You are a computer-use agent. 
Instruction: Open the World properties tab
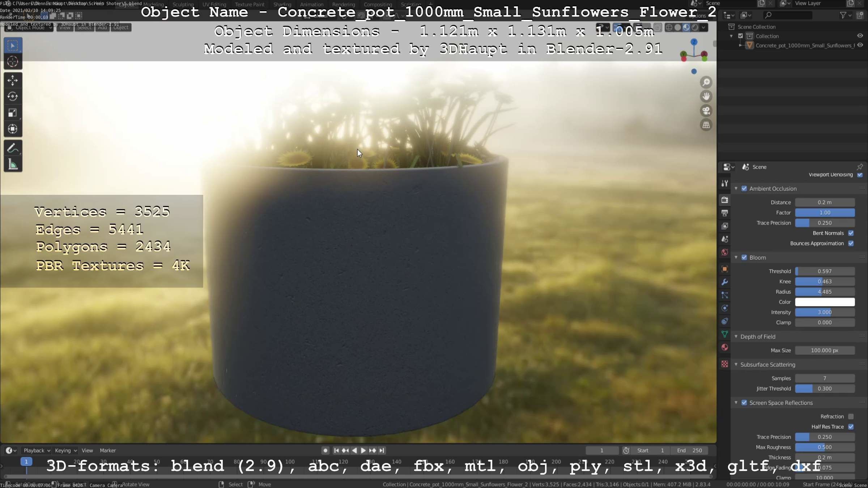[724, 252]
